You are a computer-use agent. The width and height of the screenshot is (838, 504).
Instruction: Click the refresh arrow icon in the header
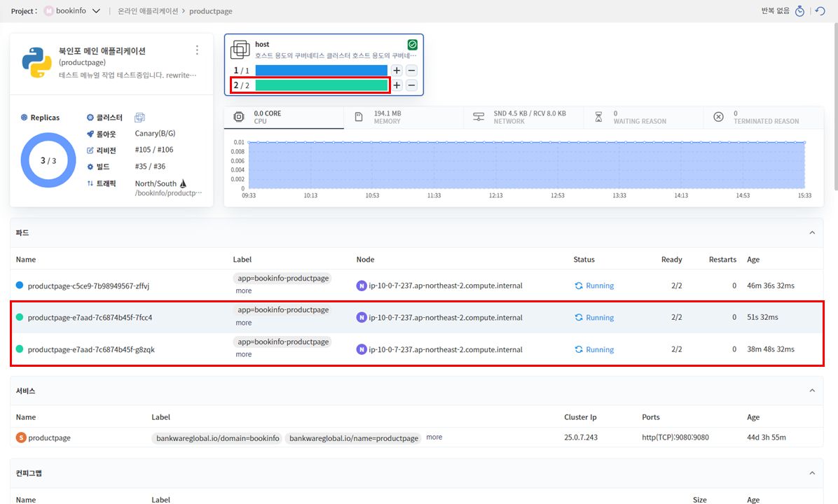(x=820, y=10)
